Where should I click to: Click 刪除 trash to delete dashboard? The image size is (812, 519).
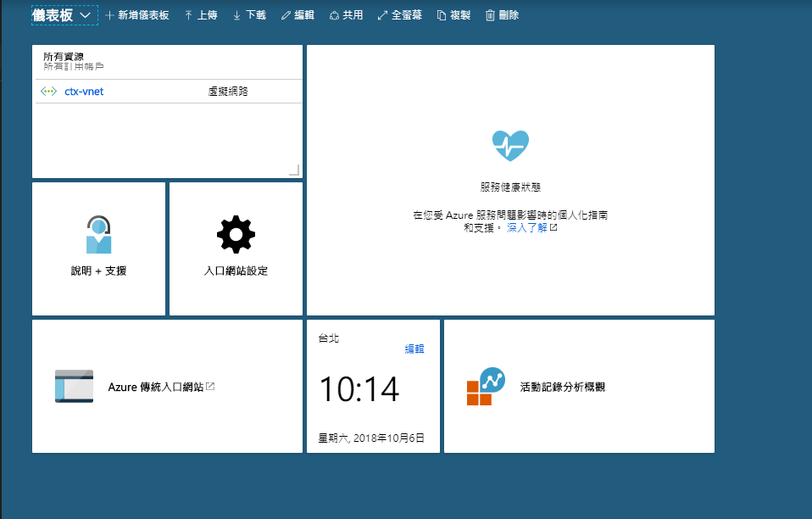(x=503, y=15)
